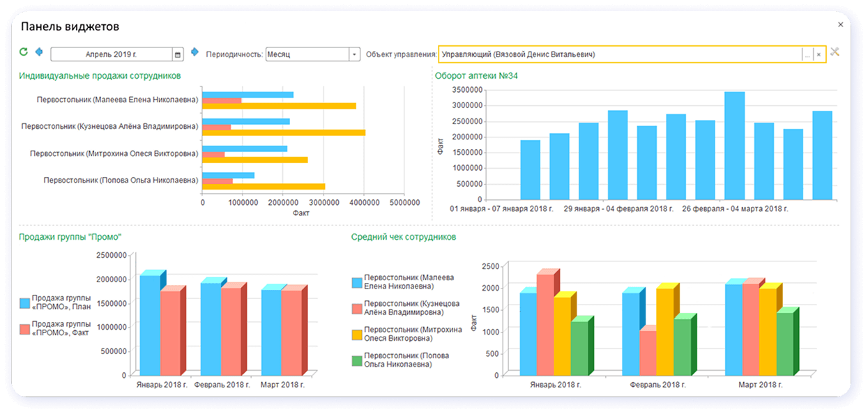The image size is (868, 414).
Task: Click label Первостольник (Малеева Елена Николаевна) in bar chart
Action: coord(117,100)
